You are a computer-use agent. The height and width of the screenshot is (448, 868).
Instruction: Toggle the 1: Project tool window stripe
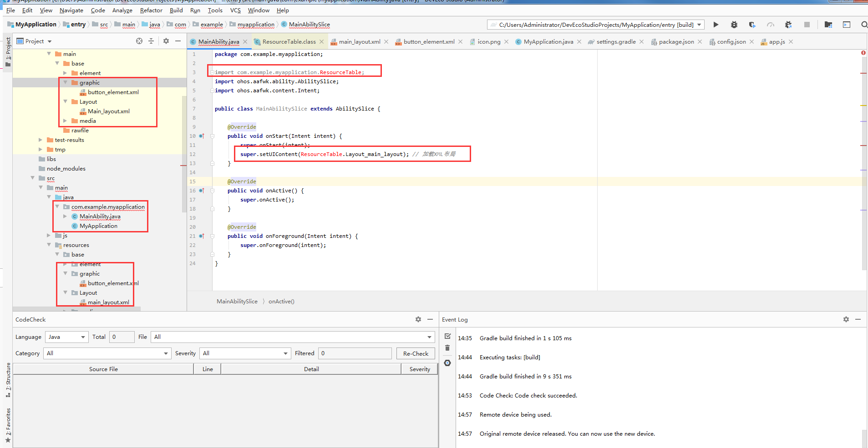(x=8, y=51)
